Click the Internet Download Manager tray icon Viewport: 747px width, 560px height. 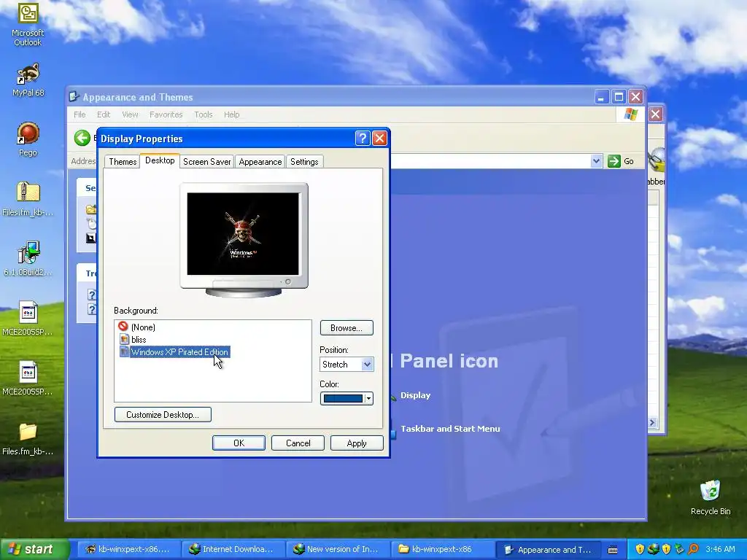(653, 549)
